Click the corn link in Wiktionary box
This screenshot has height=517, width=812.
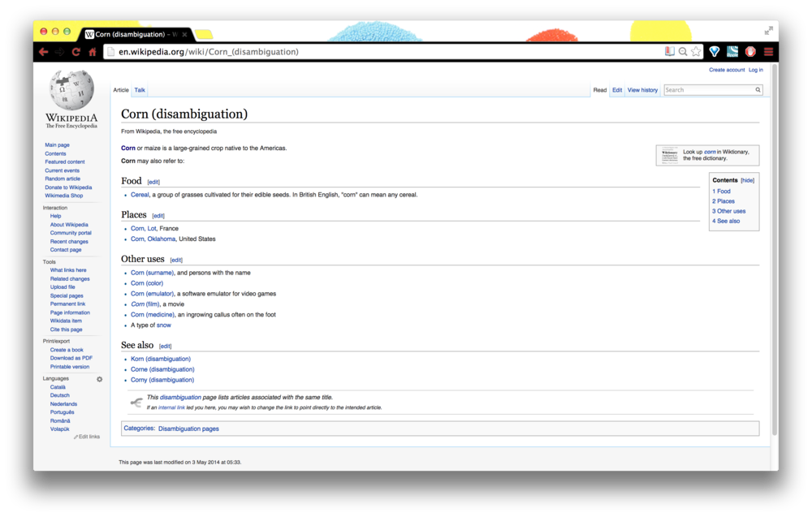click(x=710, y=152)
